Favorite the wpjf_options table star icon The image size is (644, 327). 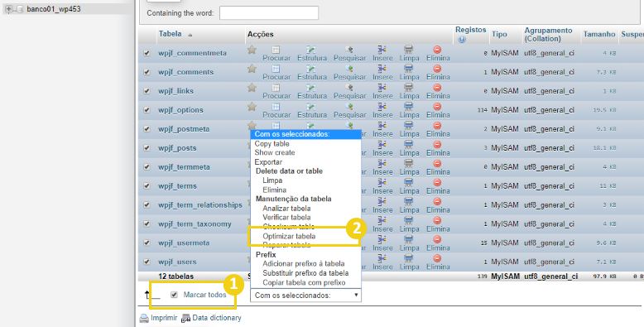coord(252,107)
